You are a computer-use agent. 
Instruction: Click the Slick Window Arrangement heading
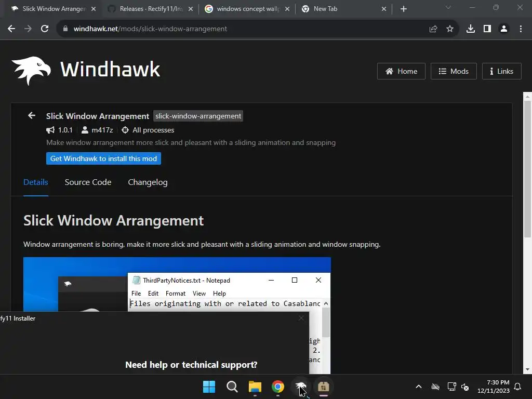[x=113, y=221]
